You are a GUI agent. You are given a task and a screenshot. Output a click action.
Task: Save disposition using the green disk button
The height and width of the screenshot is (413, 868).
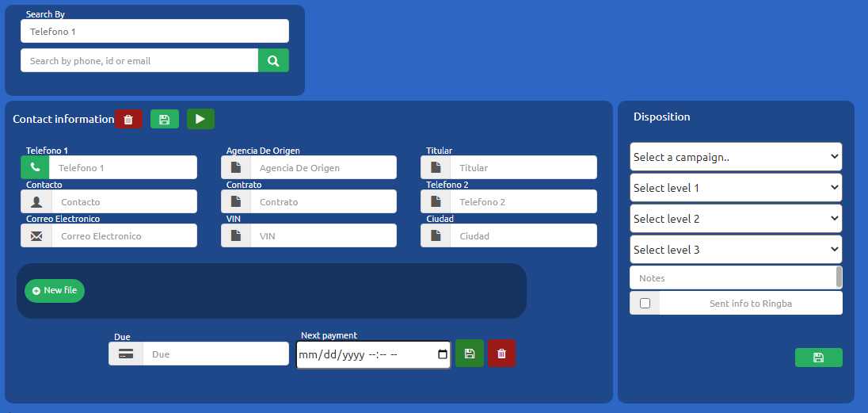(818, 358)
